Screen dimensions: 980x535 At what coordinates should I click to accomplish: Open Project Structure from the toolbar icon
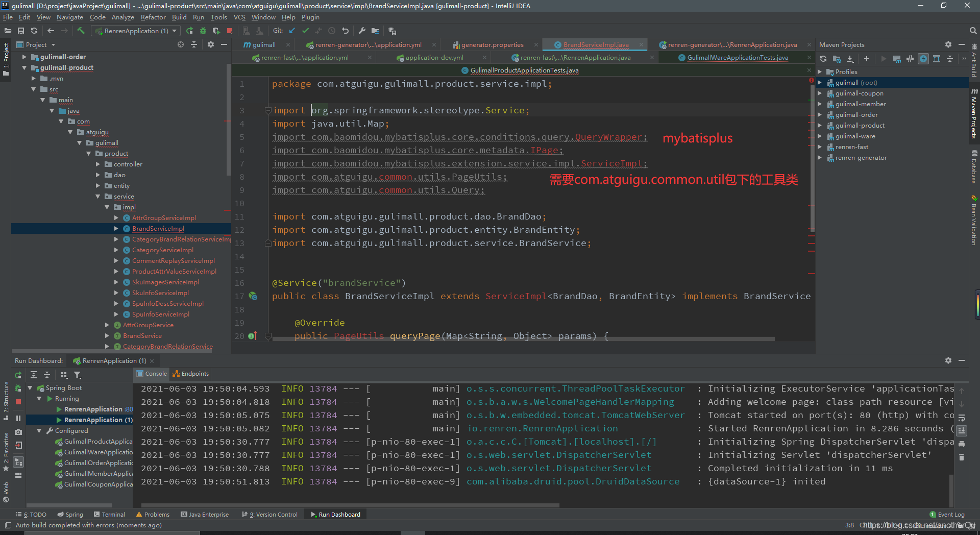375,31
